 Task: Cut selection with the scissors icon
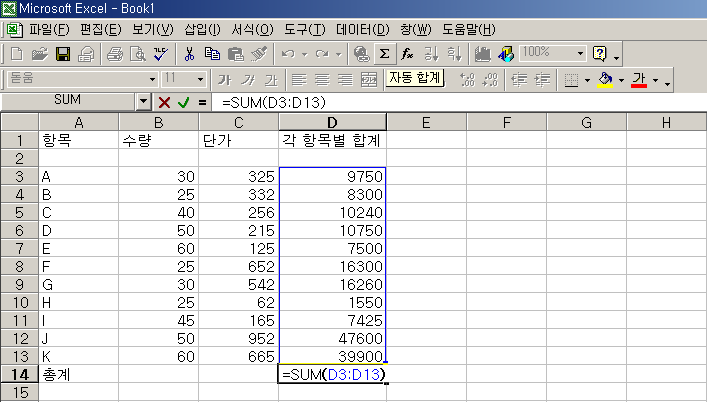(x=189, y=54)
